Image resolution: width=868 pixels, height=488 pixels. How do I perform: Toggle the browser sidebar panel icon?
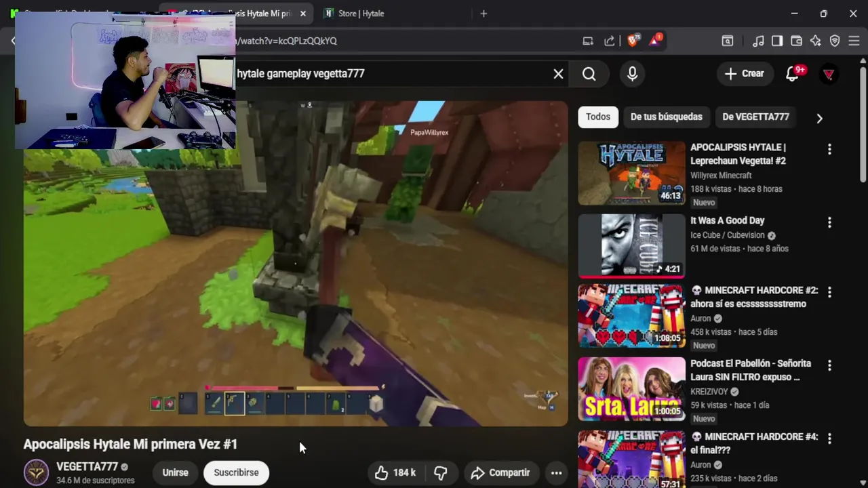(x=777, y=41)
